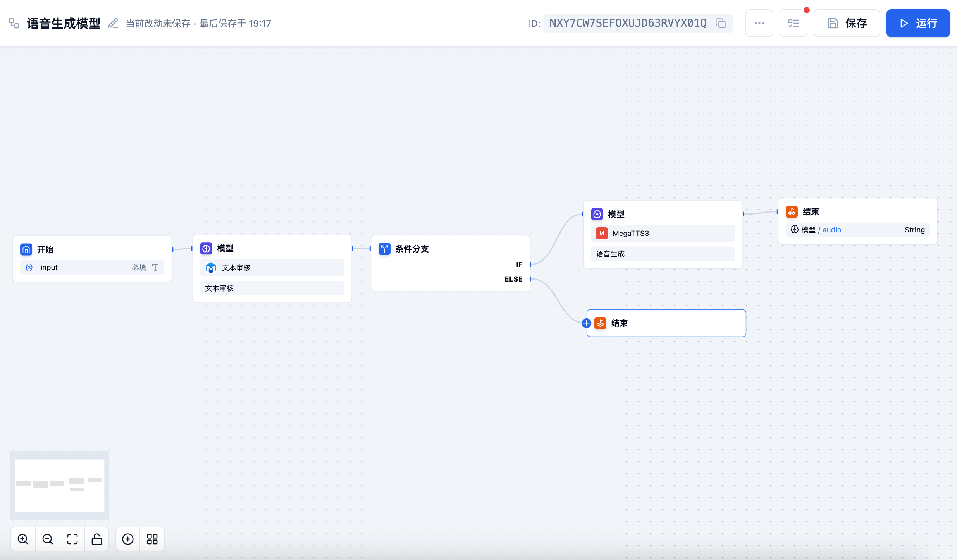
Task: Toggle the text type icon beside input
Action: point(155,267)
